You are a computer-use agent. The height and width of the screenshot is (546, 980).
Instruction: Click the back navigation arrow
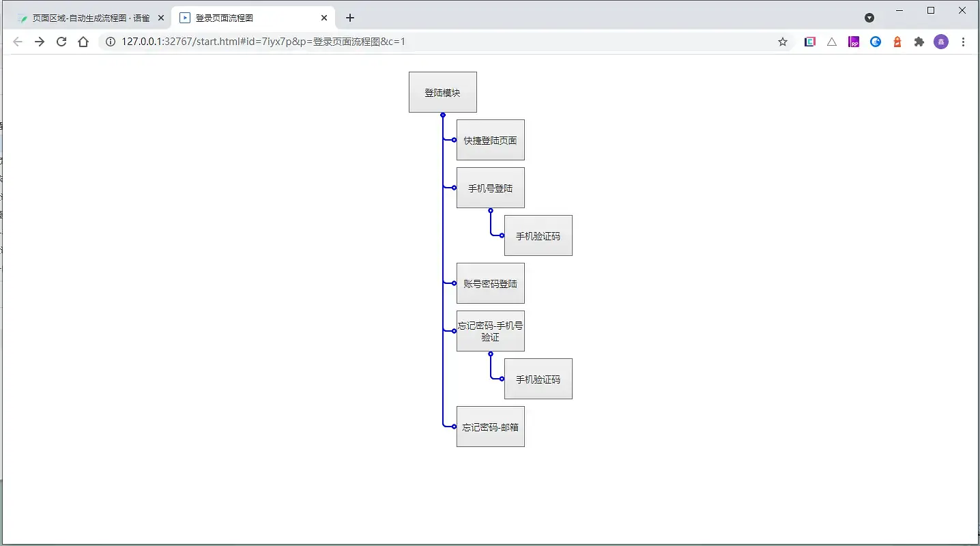click(x=18, y=42)
